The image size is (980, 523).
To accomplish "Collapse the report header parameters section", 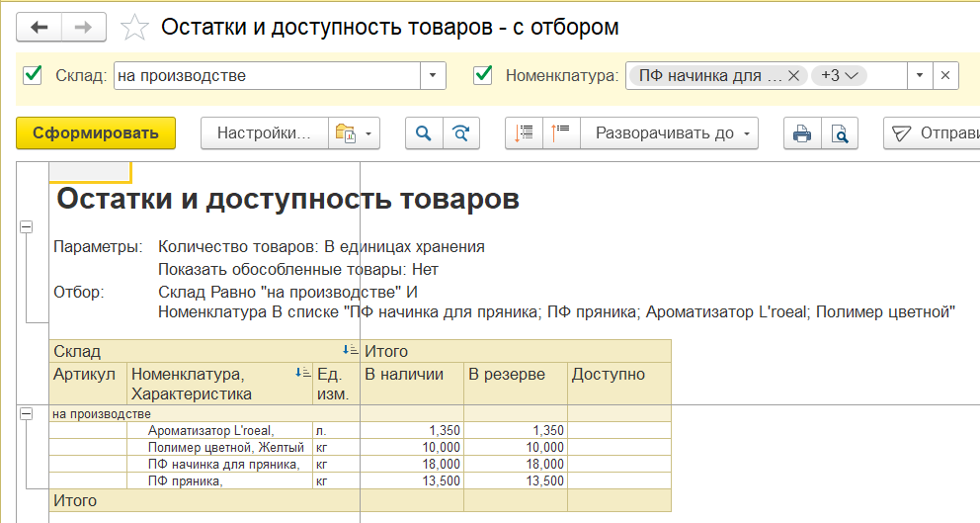I will [26, 227].
